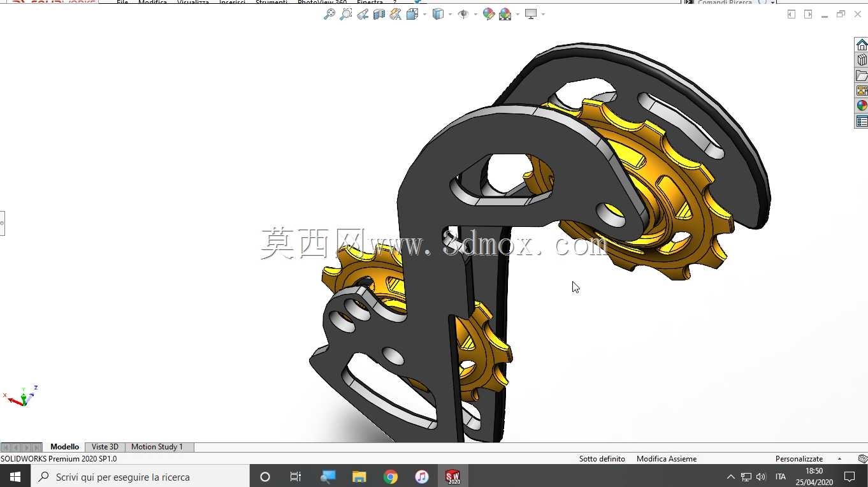Screen dimensions: 868x487
Task: Open Dynamic Annotation Views icon
Action: [x=396, y=14]
